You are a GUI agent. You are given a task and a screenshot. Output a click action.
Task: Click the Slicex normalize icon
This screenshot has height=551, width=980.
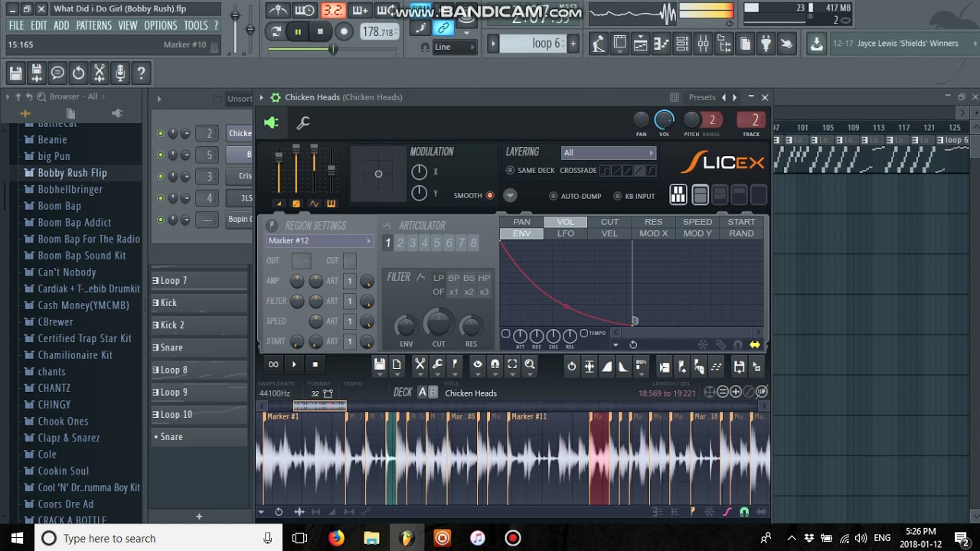point(590,367)
